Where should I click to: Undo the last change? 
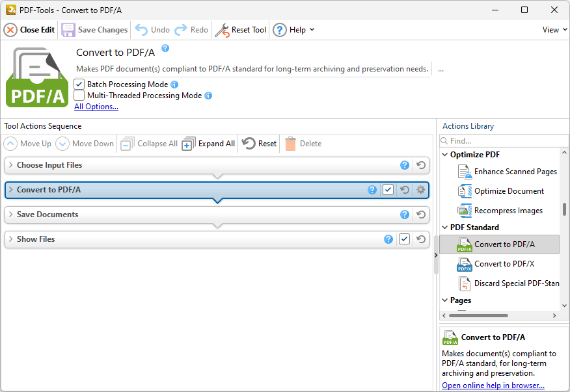tap(152, 30)
